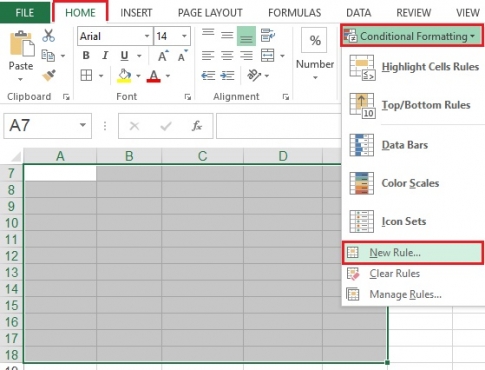Open Icon Sets submenu
Screen dimensions: 485x370
tap(413, 221)
